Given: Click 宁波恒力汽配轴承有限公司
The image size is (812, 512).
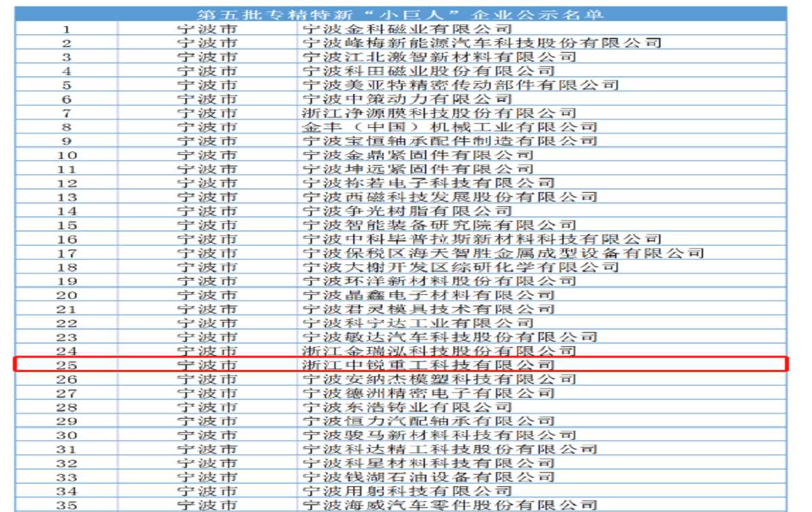Looking at the screenshot, I should pyautogui.click(x=428, y=421).
